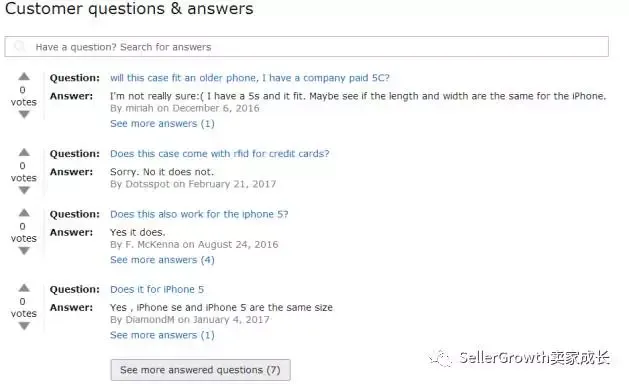629x384 pixels.
Task: Upvote the rfid credit cards question
Action: (24, 152)
